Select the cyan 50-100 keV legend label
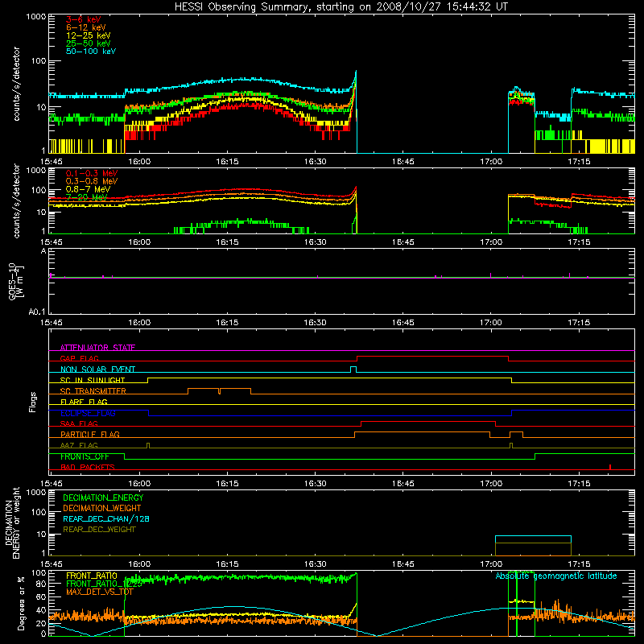This screenshot has width=644, height=644. pyautogui.click(x=91, y=51)
